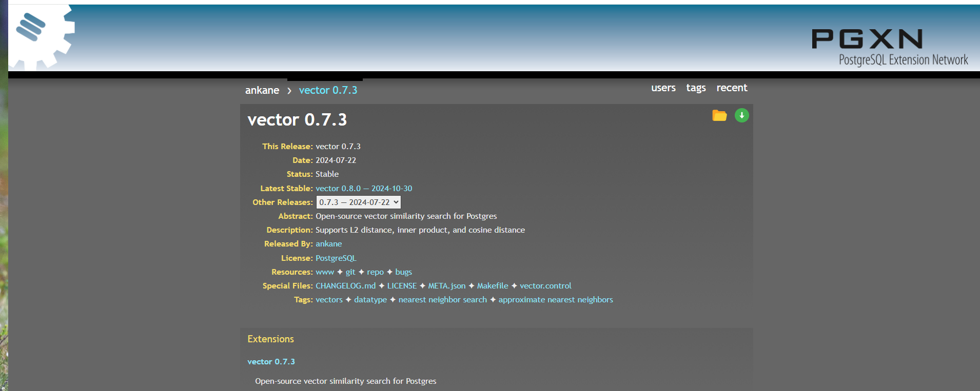Image resolution: width=980 pixels, height=391 pixels.
Task: Click the PGXN gear logo icon
Action: coord(42,37)
